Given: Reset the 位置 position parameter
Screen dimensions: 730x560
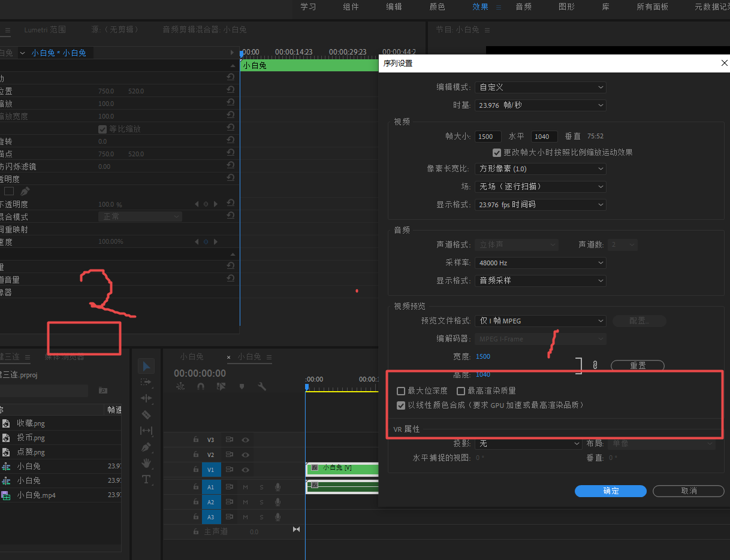Looking at the screenshot, I should pyautogui.click(x=230, y=90).
